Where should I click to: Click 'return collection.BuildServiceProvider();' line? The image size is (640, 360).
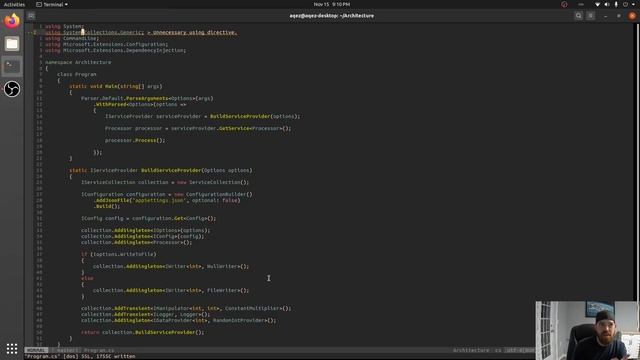coord(142,332)
